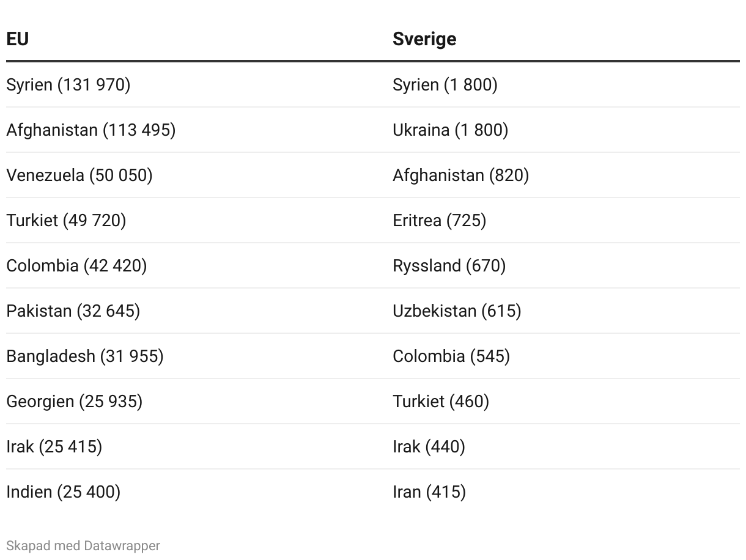Click the Venezuela (50 050) entry
Screen dimensions: 746x560
(79, 175)
